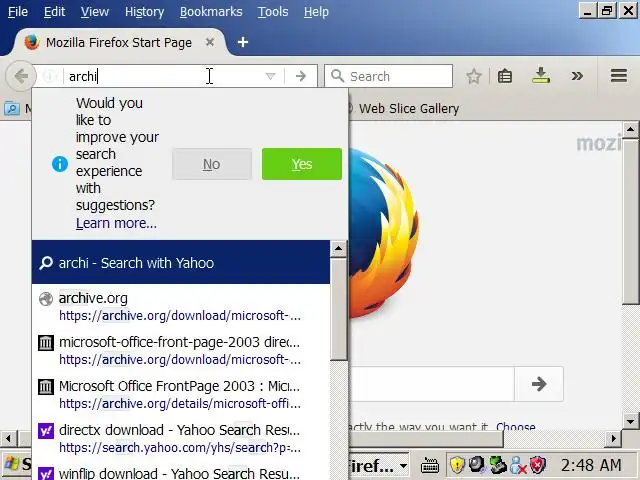
Task: Click the page scroll down arrow
Action: click(631, 421)
